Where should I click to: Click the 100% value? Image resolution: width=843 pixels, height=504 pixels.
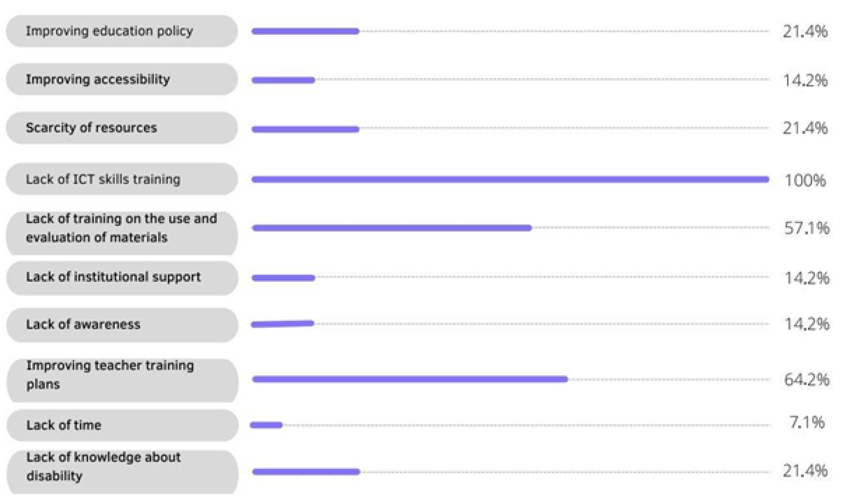coord(805,180)
